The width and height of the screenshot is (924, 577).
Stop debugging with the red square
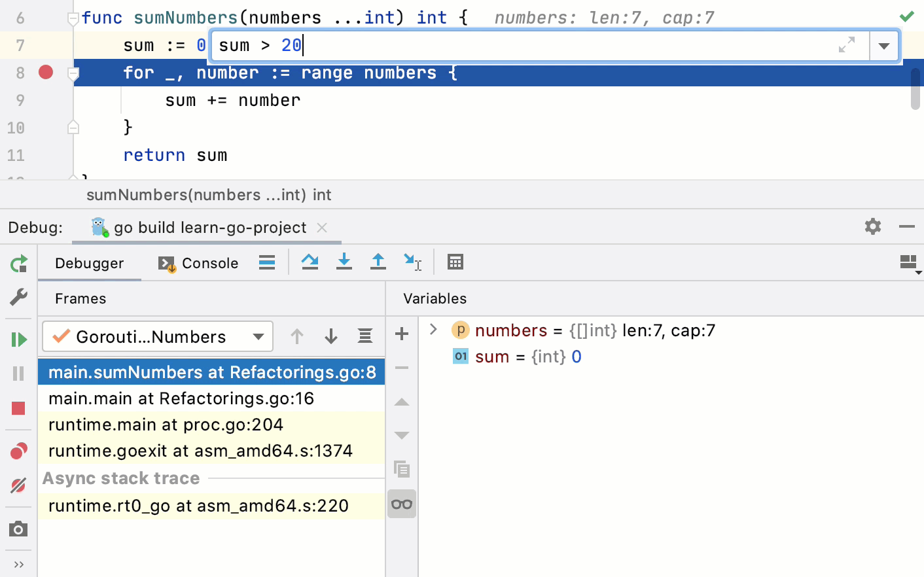[x=18, y=409]
